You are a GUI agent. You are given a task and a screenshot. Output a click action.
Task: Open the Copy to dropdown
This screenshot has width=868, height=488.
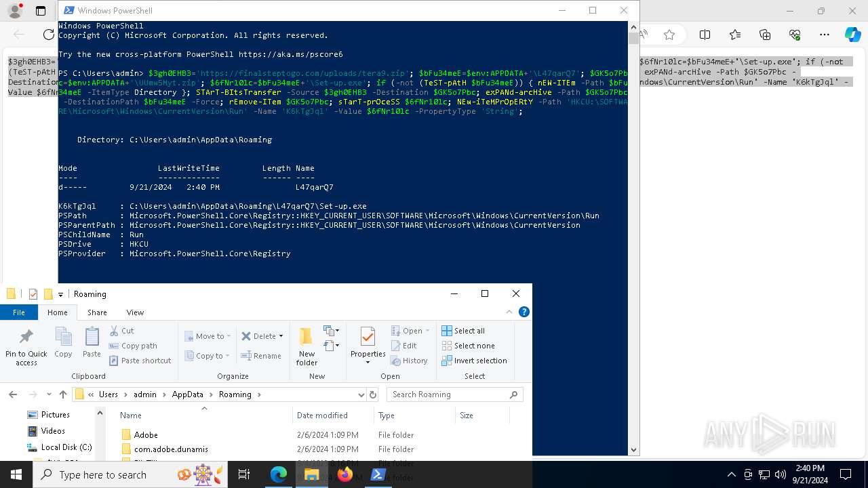click(208, 356)
